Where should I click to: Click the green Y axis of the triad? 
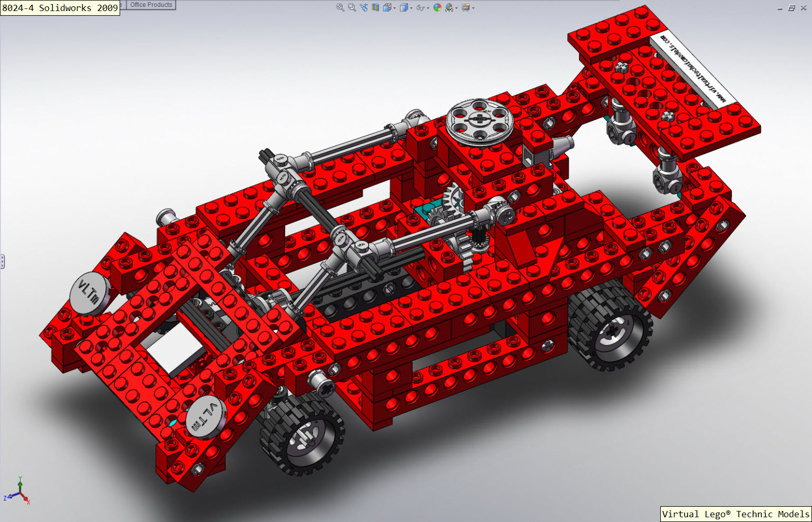pos(20,484)
